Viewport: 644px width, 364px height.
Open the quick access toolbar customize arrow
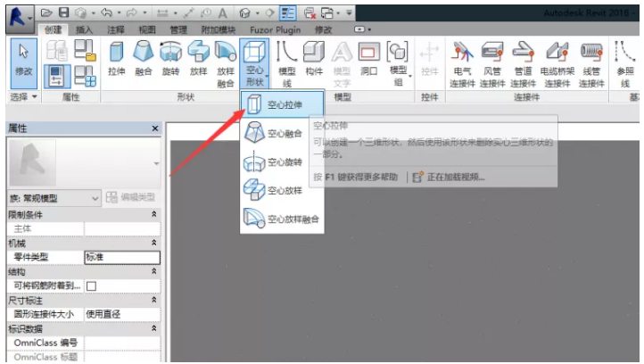pyautogui.click(x=349, y=12)
